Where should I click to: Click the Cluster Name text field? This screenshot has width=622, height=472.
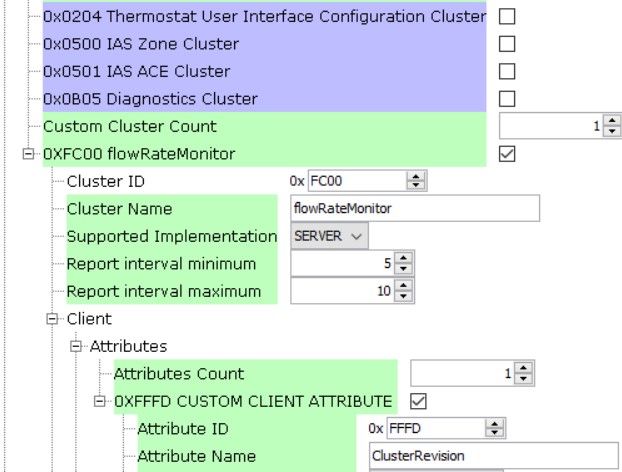coord(415,208)
